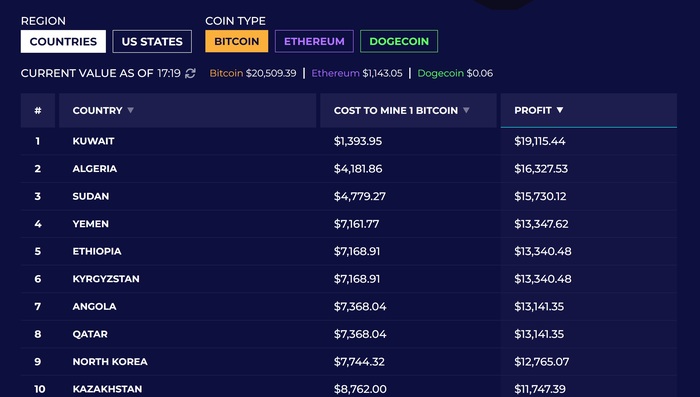700x397 pixels.
Task: Select the Countries region toggle
Action: click(63, 42)
